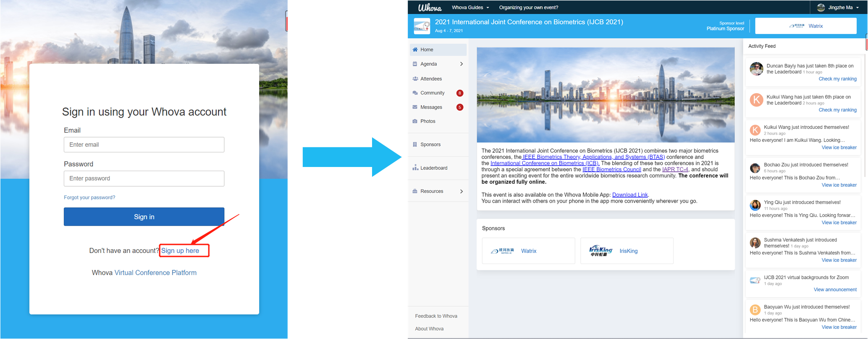Image resolution: width=868 pixels, height=339 pixels.
Task: Click the Agenda calendar icon
Action: click(415, 64)
